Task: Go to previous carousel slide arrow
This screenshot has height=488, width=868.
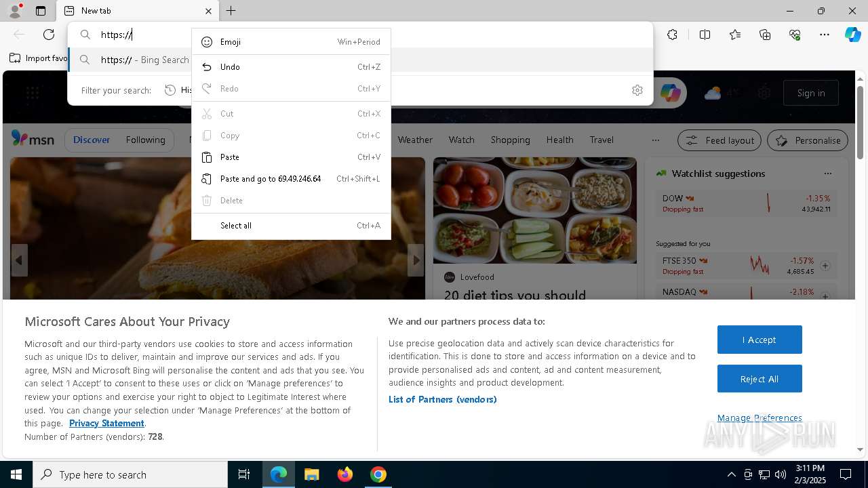Action: click(19, 260)
